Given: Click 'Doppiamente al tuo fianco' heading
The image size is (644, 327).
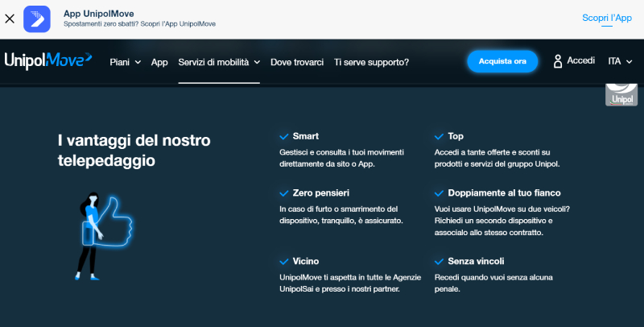Looking at the screenshot, I should 504,192.
